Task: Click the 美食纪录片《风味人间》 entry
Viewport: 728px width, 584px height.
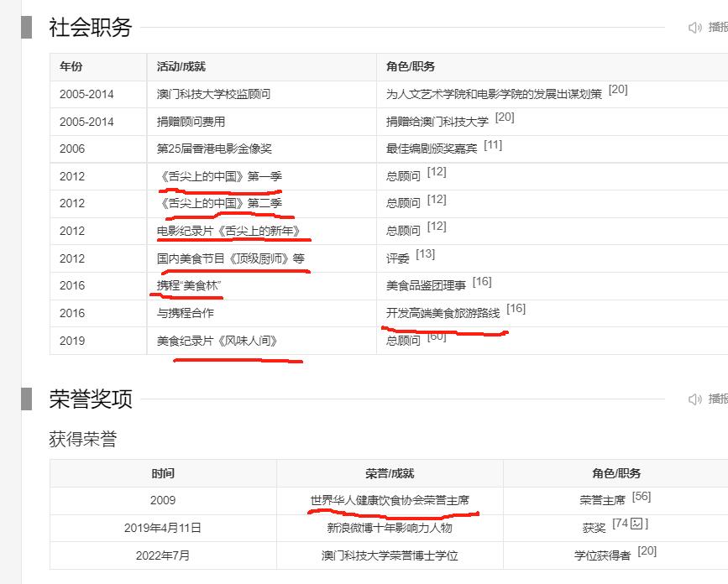Action: click(x=217, y=341)
